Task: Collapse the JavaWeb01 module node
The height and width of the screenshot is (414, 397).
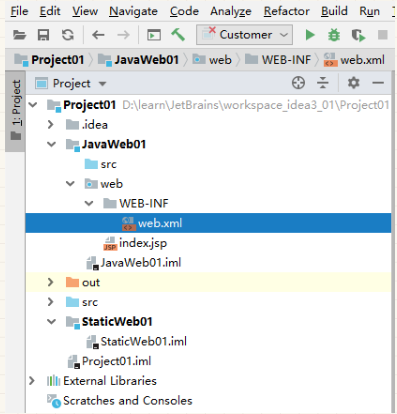Action: [x=51, y=144]
